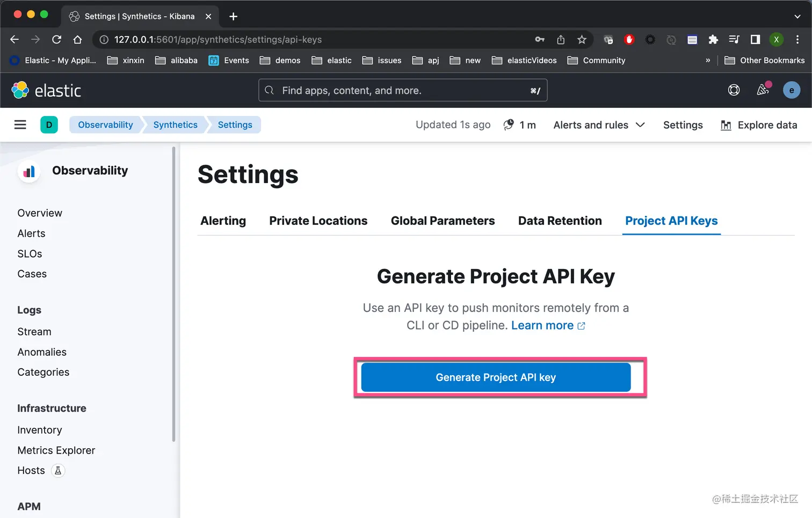Viewport: 812px width, 518px height.
Task: Open the issues bookmark folder
Action: (382, 60)
